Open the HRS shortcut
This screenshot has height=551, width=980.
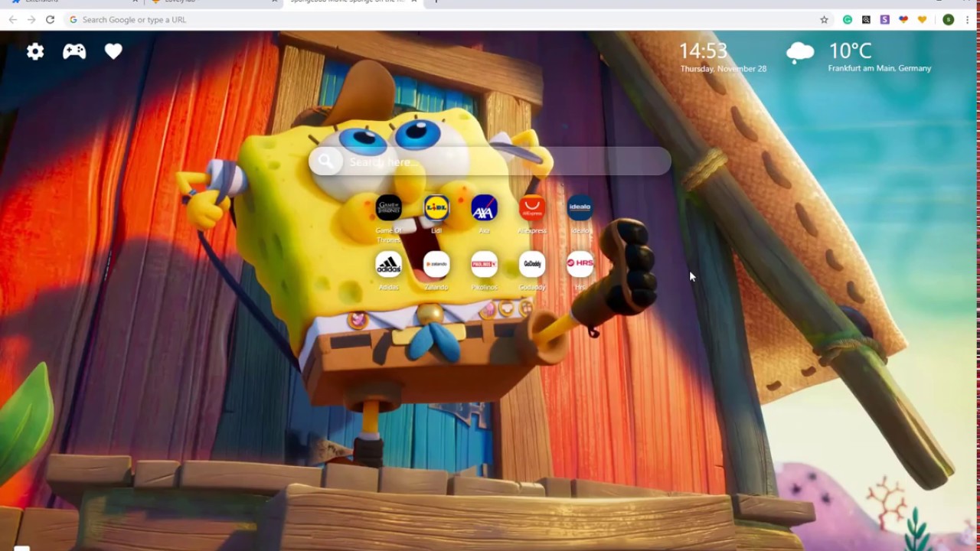pos(580,264)
